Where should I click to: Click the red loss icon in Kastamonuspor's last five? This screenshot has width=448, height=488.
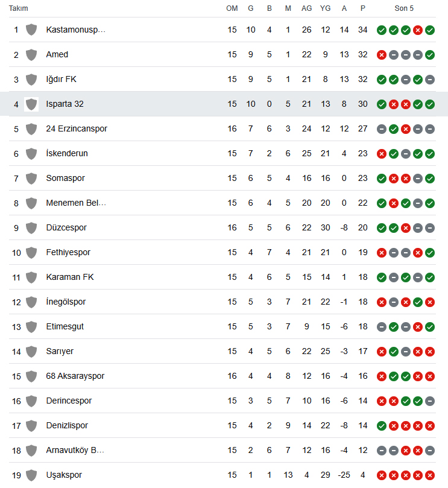point(417,30)
